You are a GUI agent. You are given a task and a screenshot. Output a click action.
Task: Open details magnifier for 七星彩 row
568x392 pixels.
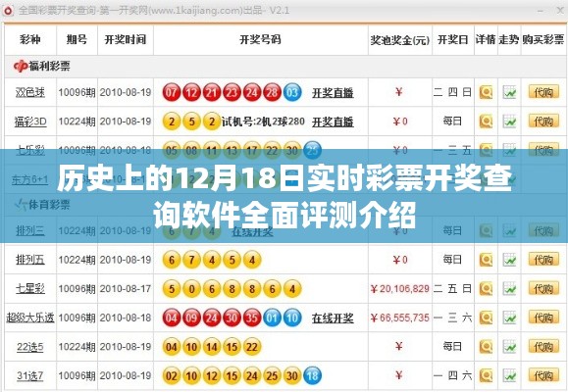486,288
